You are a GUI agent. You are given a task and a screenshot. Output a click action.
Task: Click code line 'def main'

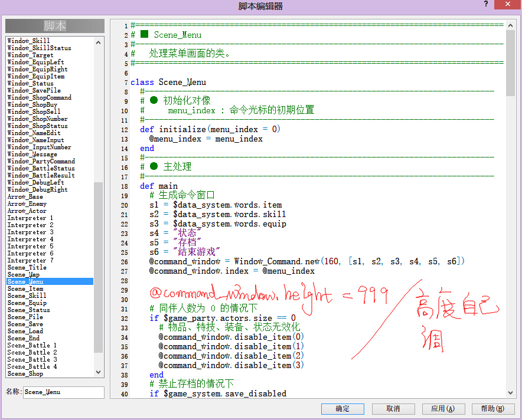[159, 186]
